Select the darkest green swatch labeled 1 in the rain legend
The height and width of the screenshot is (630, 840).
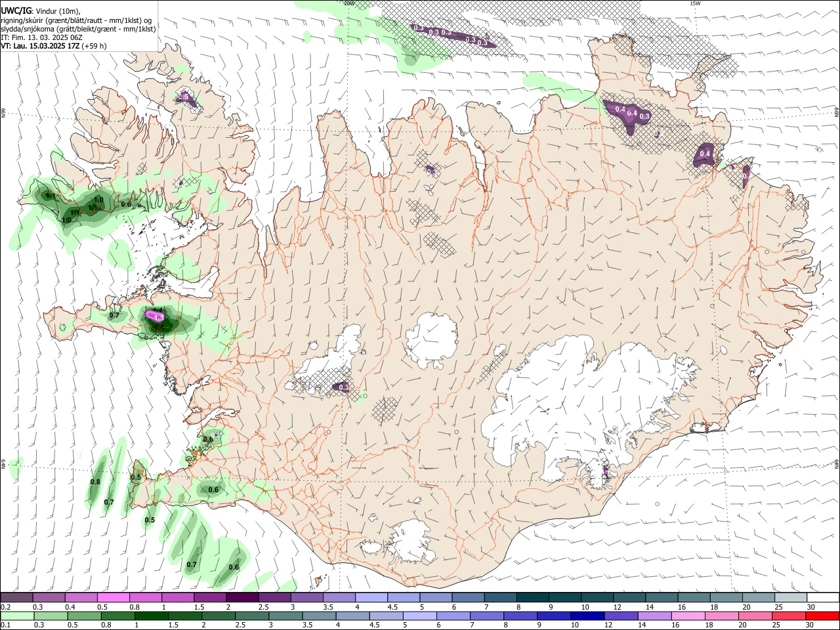[152, 616]
